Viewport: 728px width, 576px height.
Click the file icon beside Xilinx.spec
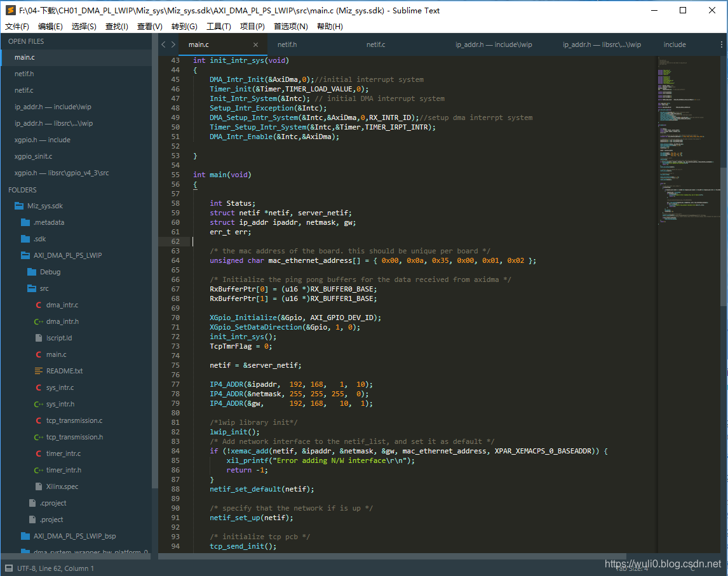click(x=39, y=486)
